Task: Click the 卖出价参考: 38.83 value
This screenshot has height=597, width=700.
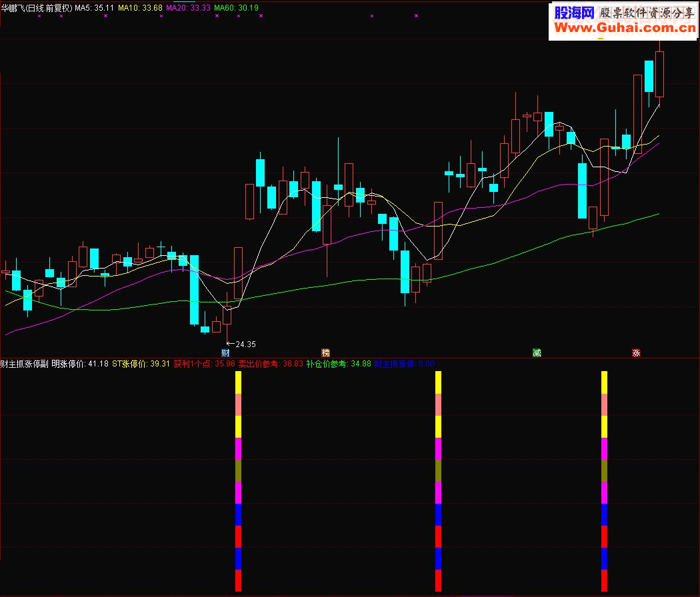Action: pos(271,364)
